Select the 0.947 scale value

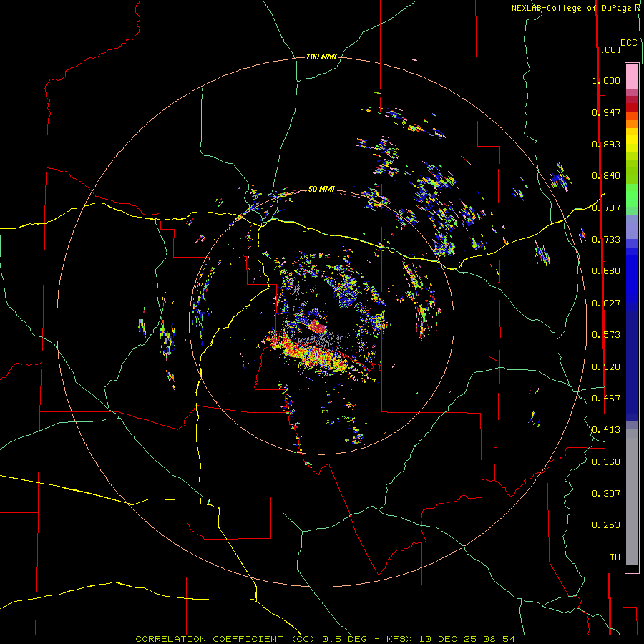click(606, 112)
